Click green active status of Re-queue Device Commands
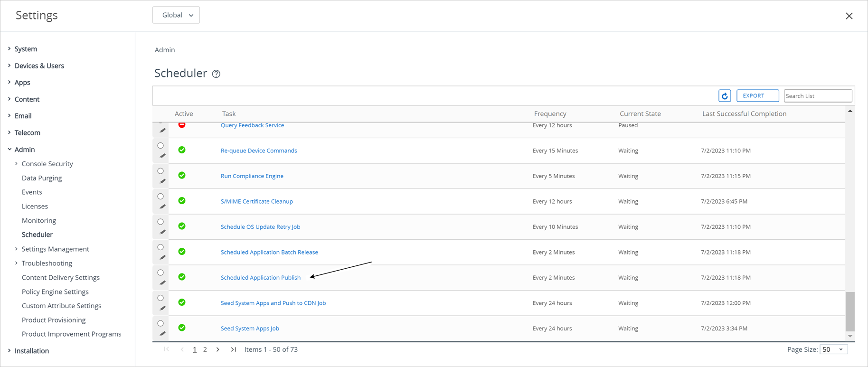868x367 pixels. (x=182, y=150)
